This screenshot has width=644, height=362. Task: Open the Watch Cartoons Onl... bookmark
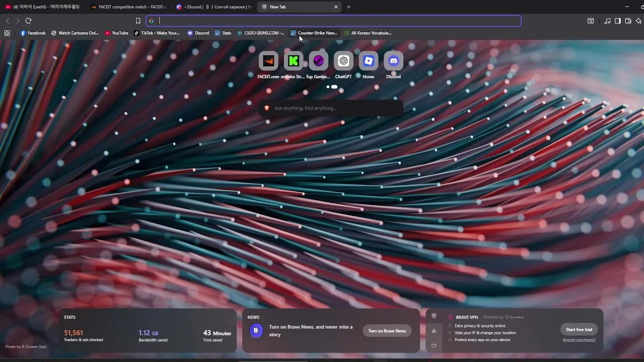pyautogui.click(x=75, y=33)
